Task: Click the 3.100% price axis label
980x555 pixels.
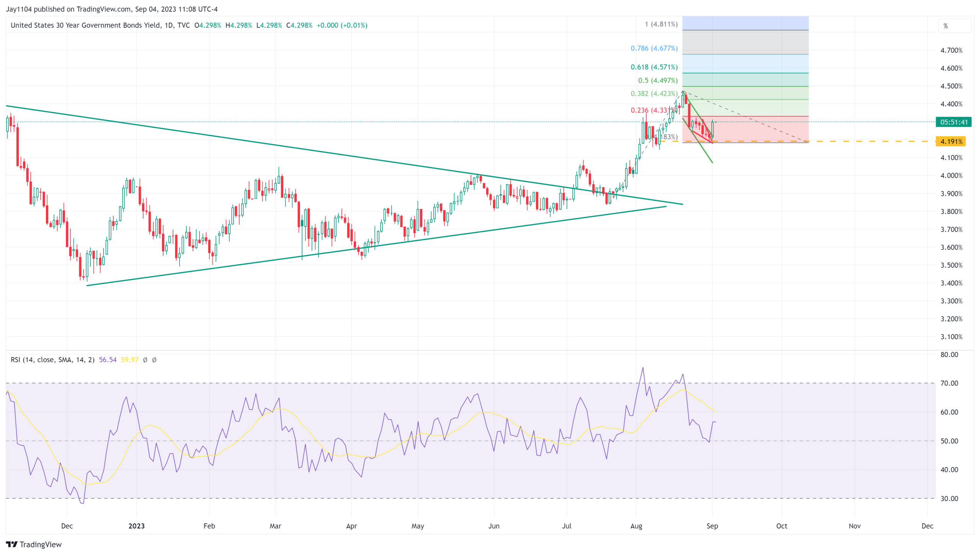Action: coord(951,337)
